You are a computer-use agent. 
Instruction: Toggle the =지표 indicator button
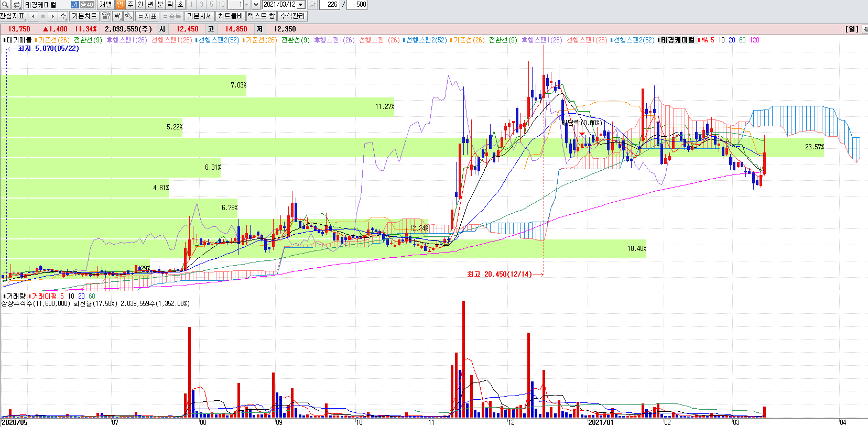(147, 16)
